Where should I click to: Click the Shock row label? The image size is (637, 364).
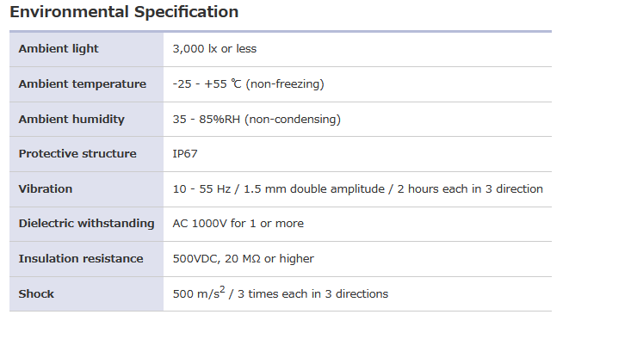coord(36,294)
